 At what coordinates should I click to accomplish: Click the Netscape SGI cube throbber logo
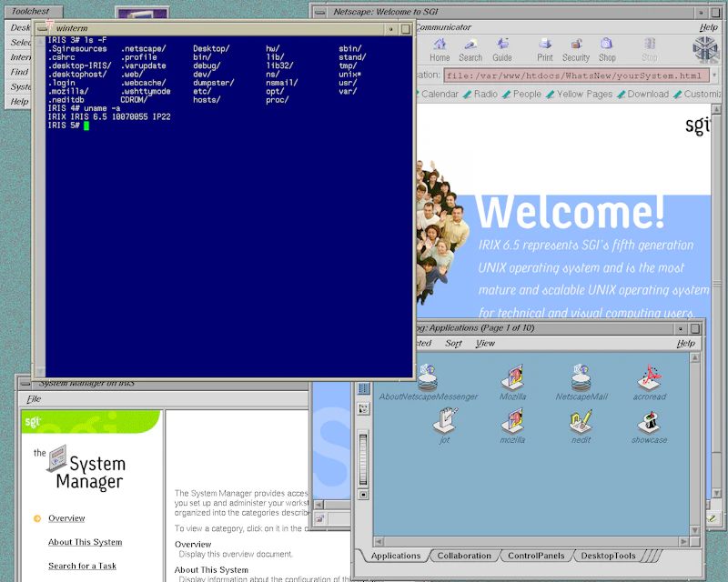(705, 49)
